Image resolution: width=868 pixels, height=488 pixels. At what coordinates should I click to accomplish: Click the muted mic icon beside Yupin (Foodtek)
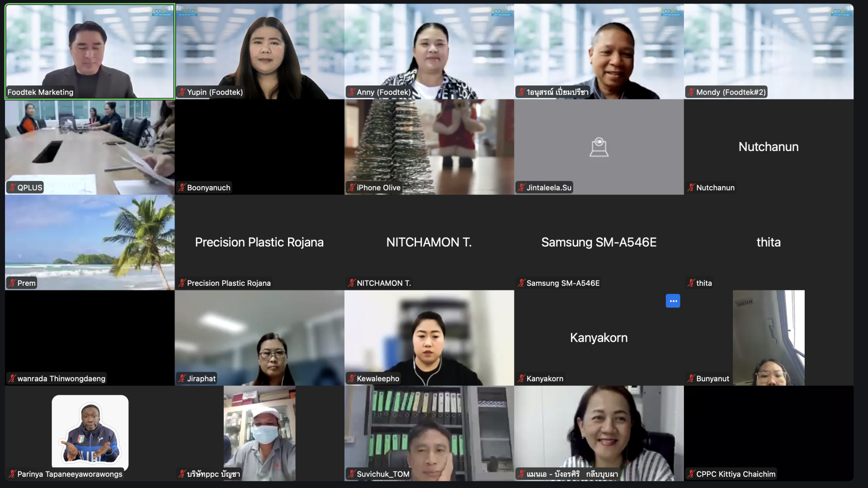pos(182,92)
